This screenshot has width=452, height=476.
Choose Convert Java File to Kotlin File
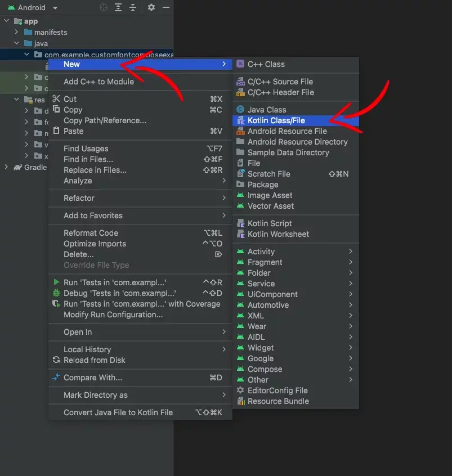click(140, 412)
